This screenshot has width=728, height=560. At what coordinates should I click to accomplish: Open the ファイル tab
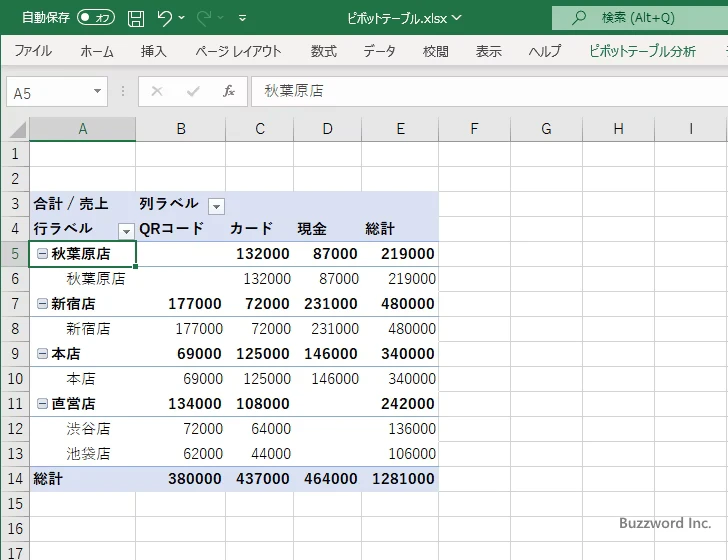(x=33, y=51)
